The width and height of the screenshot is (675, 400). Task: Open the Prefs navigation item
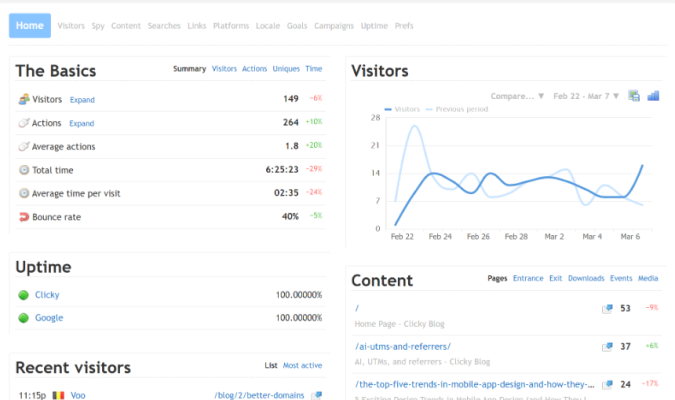pyautogui.click(x=404, y=26)
